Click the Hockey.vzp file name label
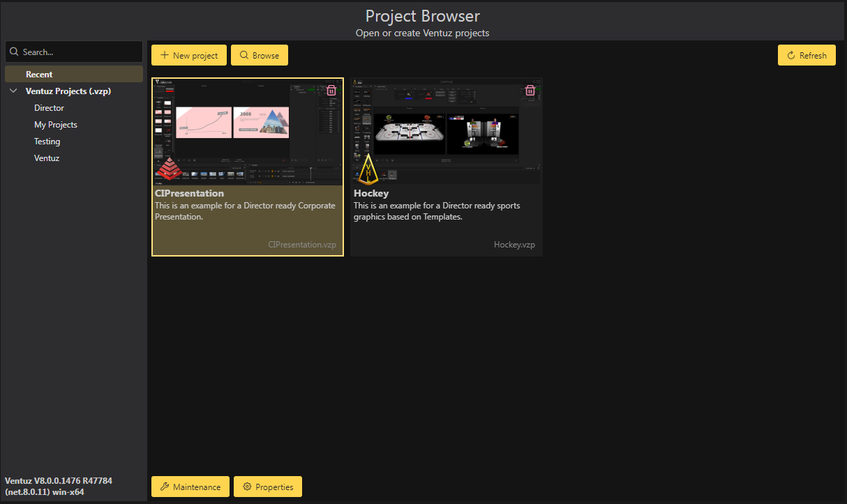The width and height of the screenshot is (847, 504). [514, 245]
